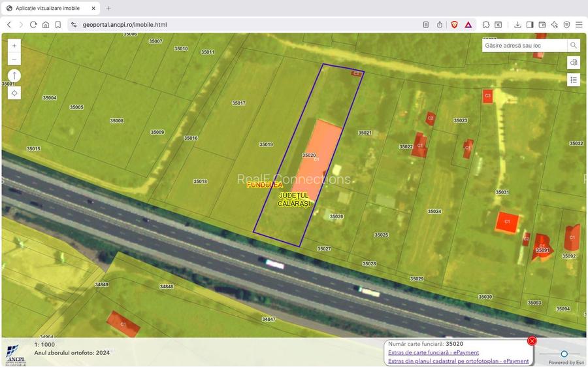
Task: Zoom out of the map
Action: coord(14,59)
